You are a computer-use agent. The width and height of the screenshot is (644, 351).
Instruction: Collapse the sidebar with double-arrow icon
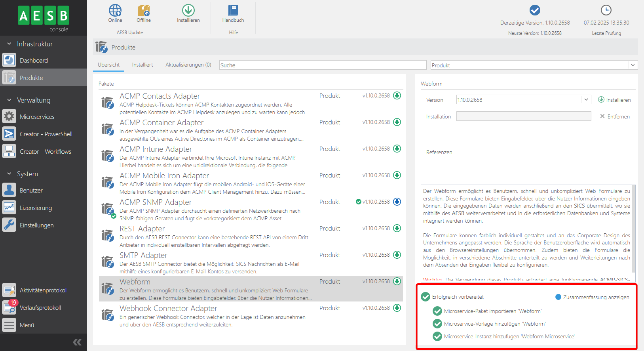tap(77, 342)
